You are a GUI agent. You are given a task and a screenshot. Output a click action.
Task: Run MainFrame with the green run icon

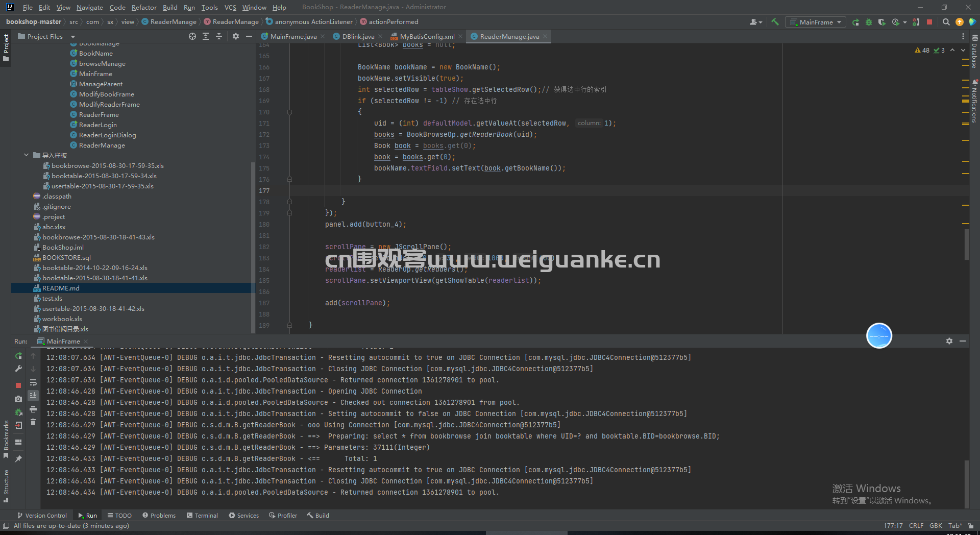855,22
